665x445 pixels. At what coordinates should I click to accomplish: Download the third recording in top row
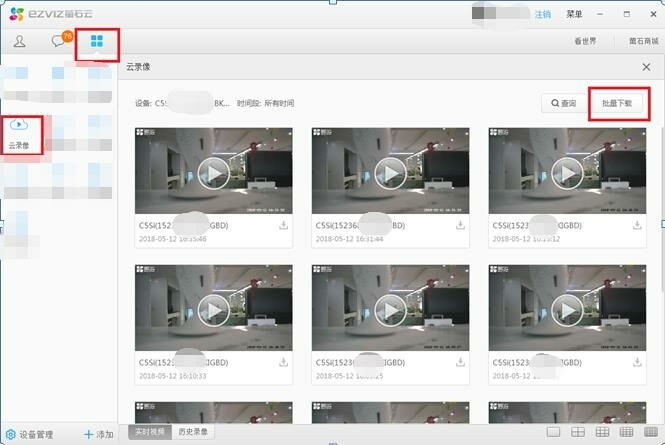637,225
